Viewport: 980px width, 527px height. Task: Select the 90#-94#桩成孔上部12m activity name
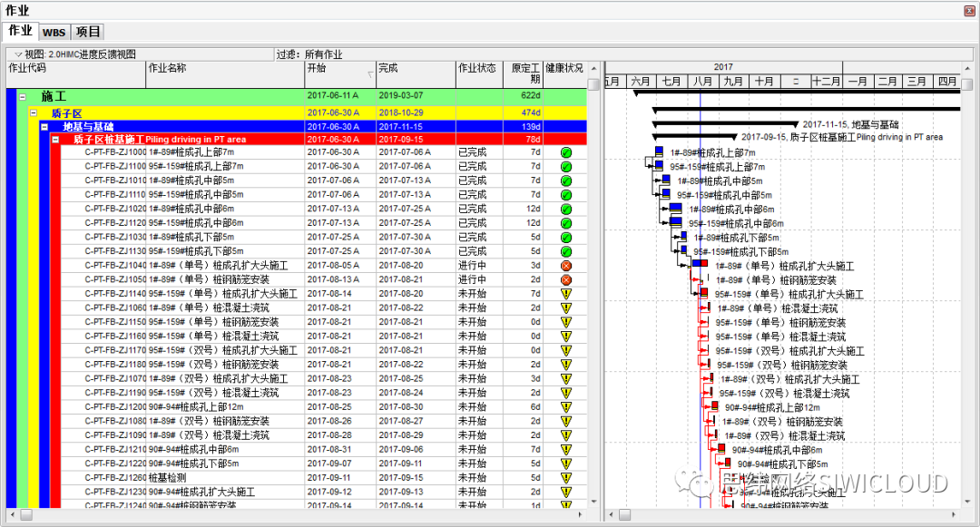(x=196, y=407)
